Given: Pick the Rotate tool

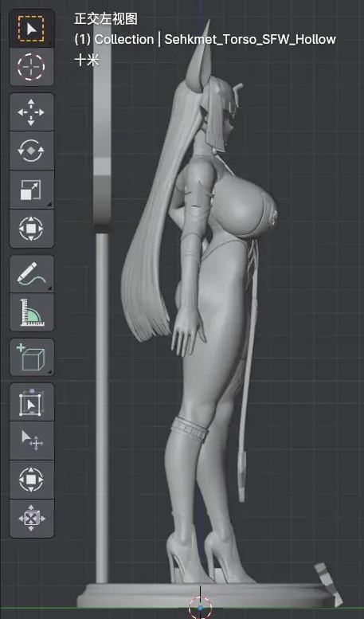Looking at the screenshot, I should click(31, 151).
